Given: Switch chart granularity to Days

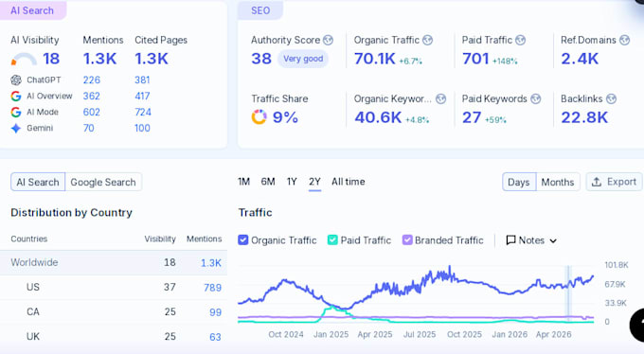Looking at the screenshot, I should (x=519, y=182).
